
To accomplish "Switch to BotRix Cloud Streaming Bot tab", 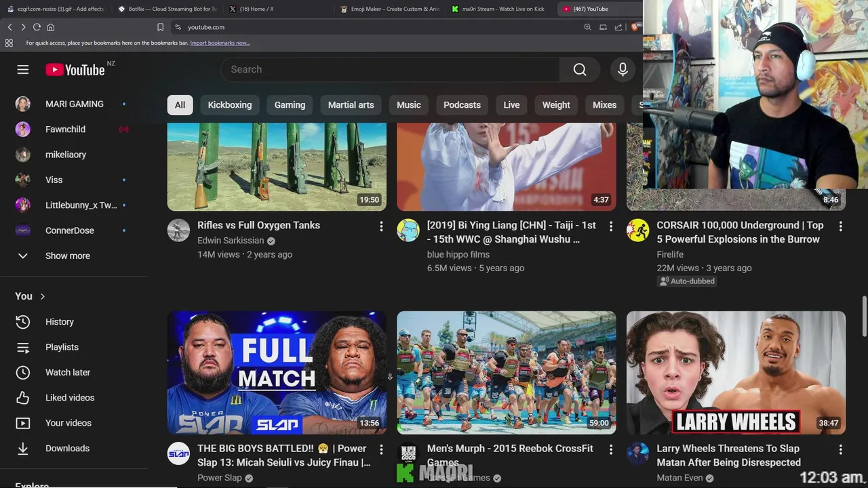I will (167, 9).
